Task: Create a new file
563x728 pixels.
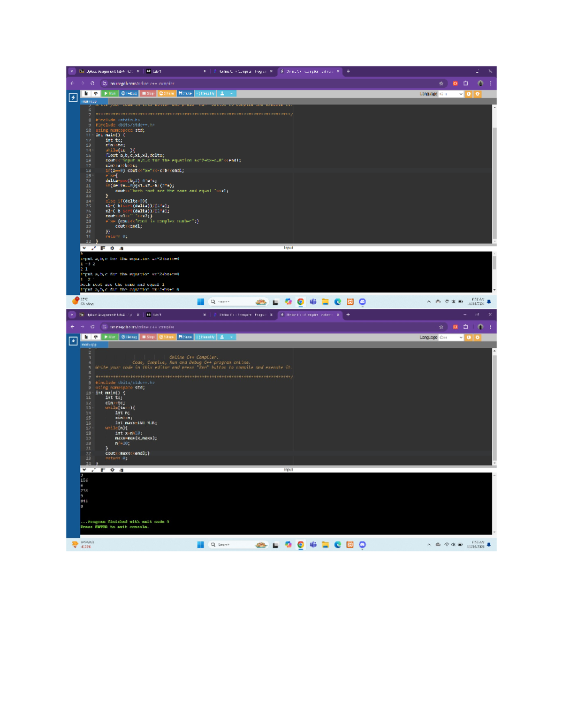Action: (86, 93)
